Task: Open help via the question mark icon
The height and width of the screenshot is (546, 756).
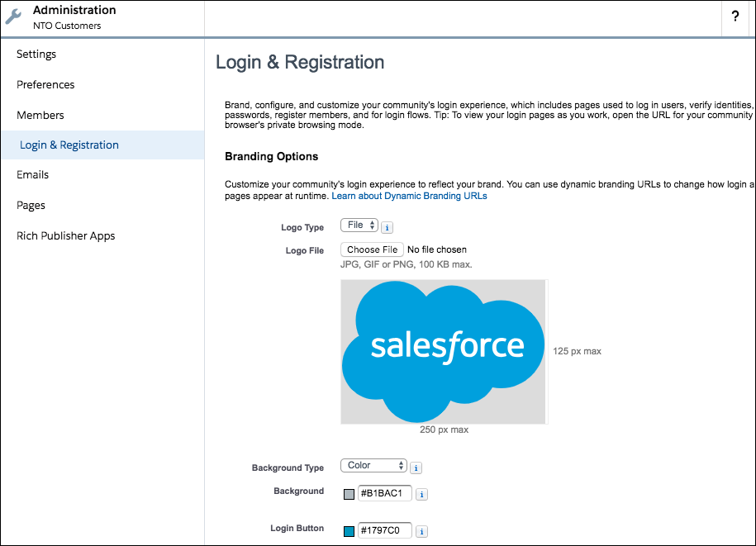Action: coord(735,17)
